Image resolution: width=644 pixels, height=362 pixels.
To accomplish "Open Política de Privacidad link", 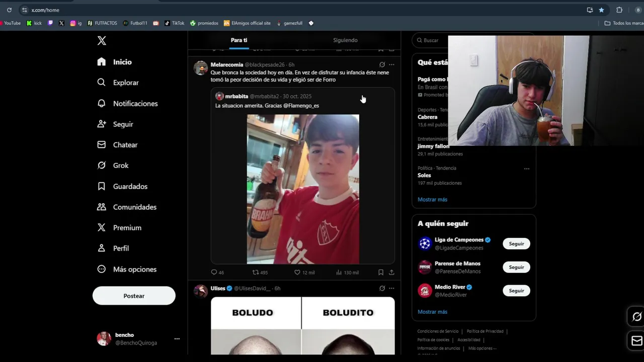I will [x=485, y=331].
